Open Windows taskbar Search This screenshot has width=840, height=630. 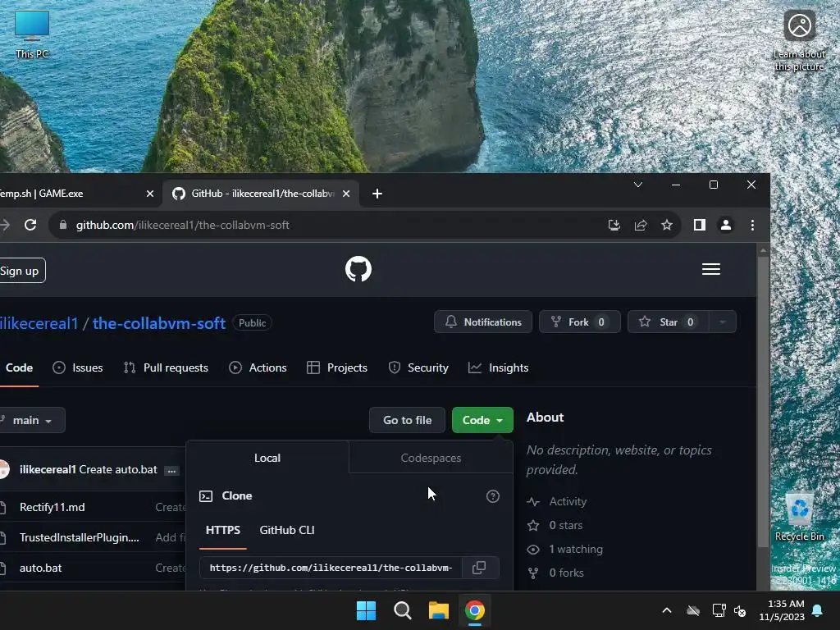pyautogui.click(x=402, y=610)
